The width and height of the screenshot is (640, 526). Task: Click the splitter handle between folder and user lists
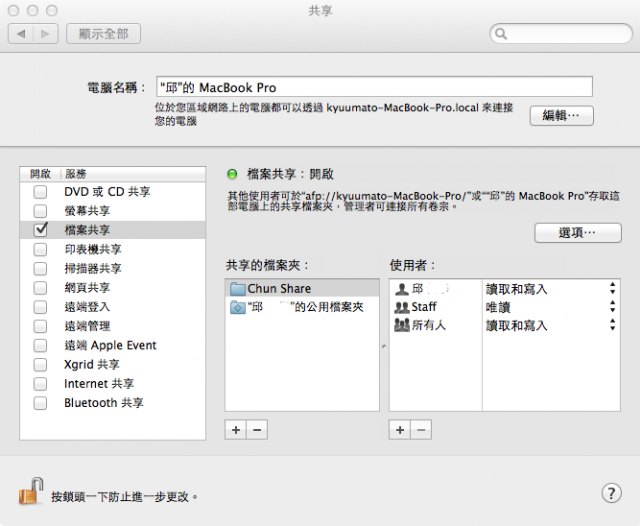(384, 346)
